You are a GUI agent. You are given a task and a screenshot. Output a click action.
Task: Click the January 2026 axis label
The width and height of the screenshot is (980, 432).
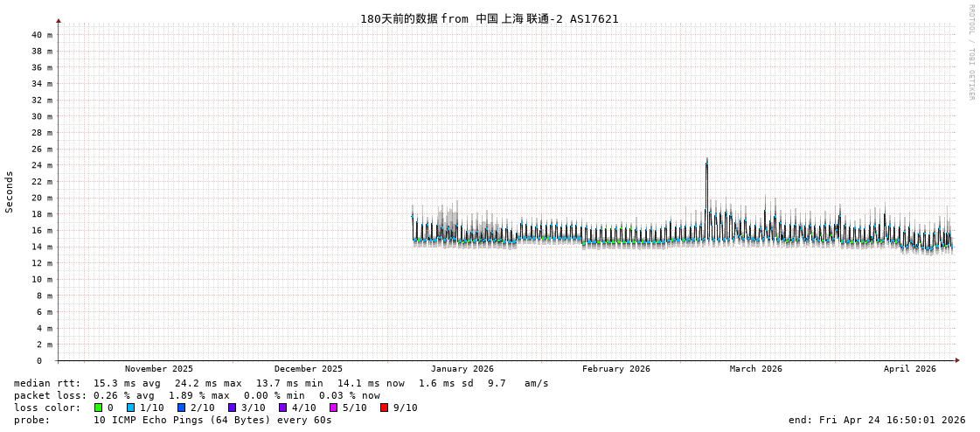click(462, 369)
